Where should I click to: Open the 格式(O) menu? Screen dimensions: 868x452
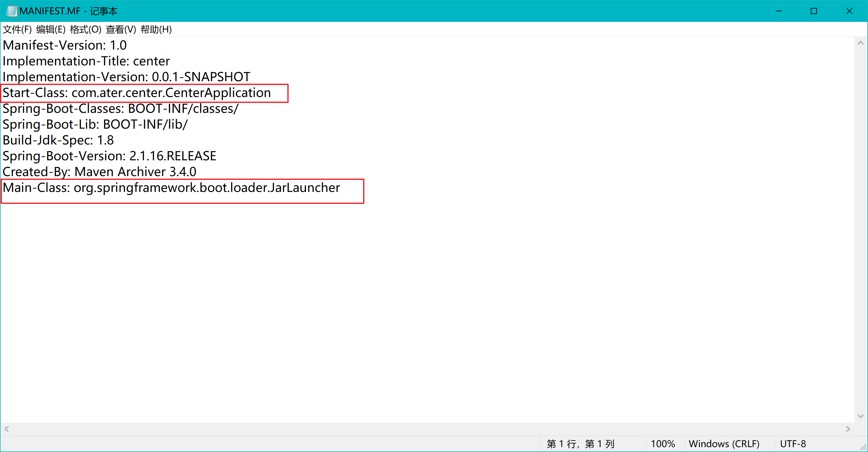pos(85,30)
